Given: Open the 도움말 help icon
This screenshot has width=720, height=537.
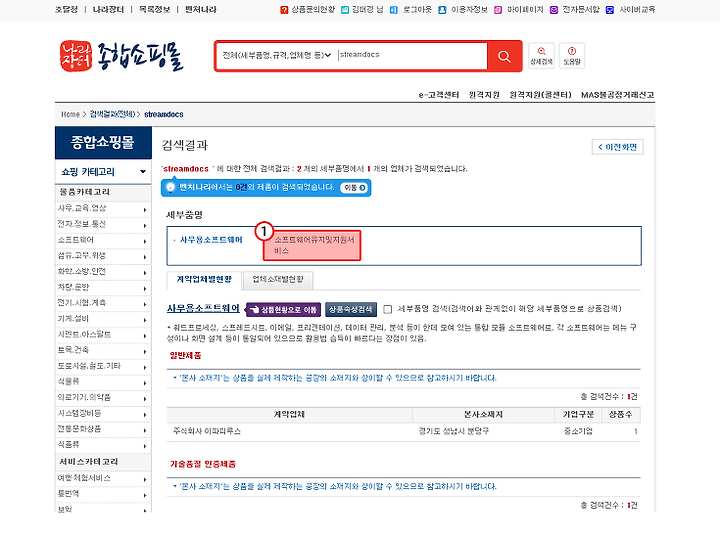Looking at the screenshot, I should pyautogui.click(x=572, y=56).
